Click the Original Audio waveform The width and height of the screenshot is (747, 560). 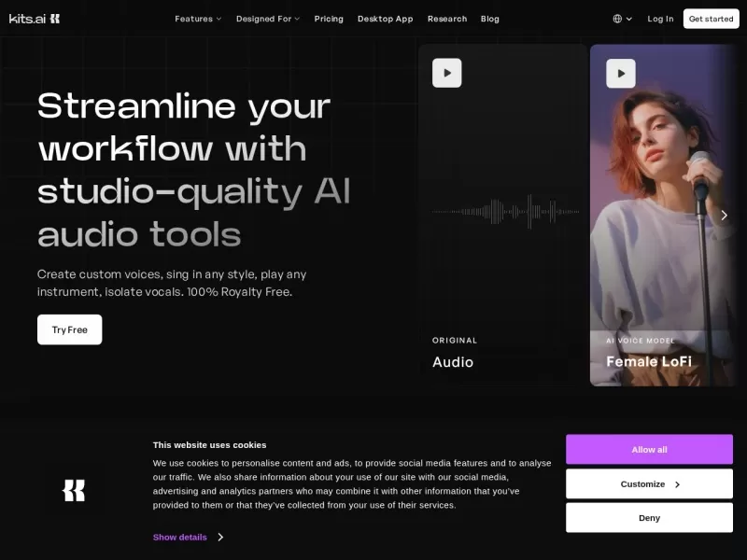click(504, 212)
